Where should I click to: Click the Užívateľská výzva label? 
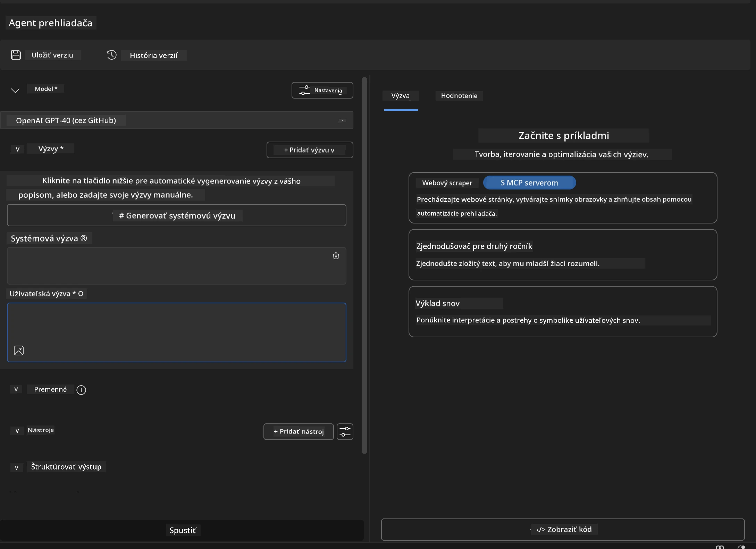(x=47, y=294)
